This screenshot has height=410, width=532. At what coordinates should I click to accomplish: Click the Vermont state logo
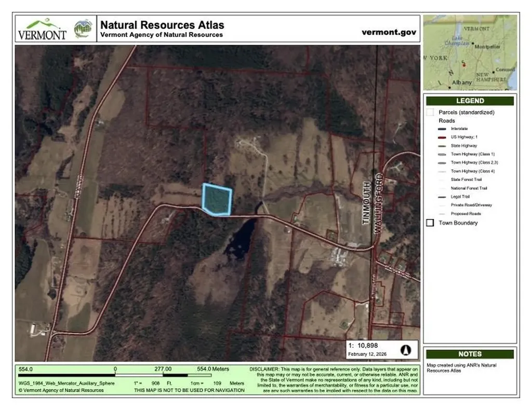(43, 29)
